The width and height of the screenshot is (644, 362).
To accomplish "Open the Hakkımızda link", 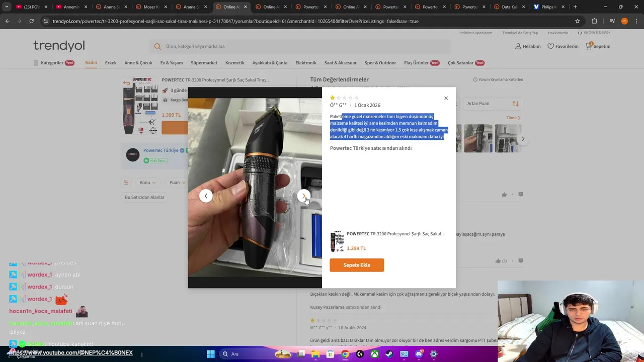I will pyautogui.click(x=558, y=33).
